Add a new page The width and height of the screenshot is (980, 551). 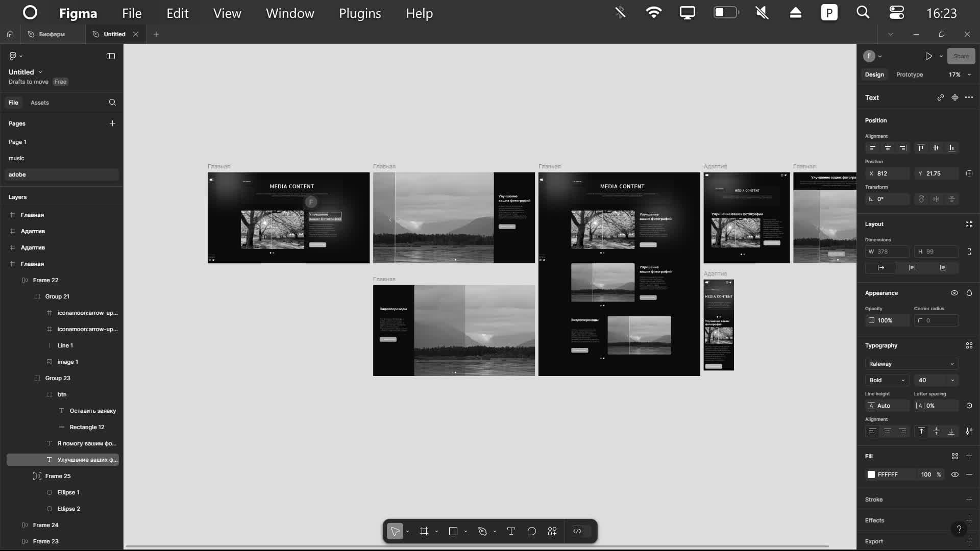[112, 123]
